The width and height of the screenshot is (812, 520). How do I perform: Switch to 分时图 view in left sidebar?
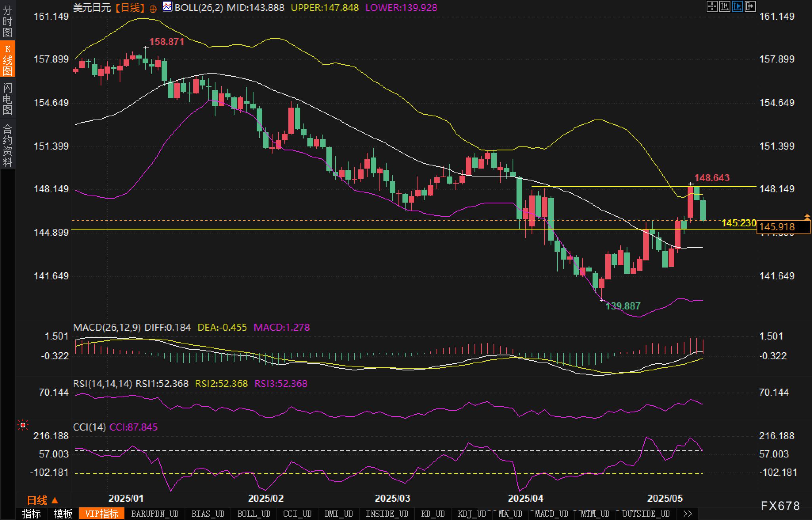tap(8, 21)
